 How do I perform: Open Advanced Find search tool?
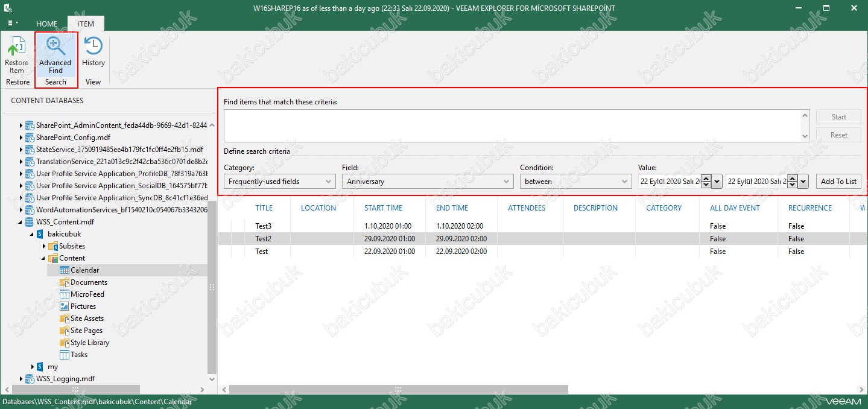[x=55, y=55]
